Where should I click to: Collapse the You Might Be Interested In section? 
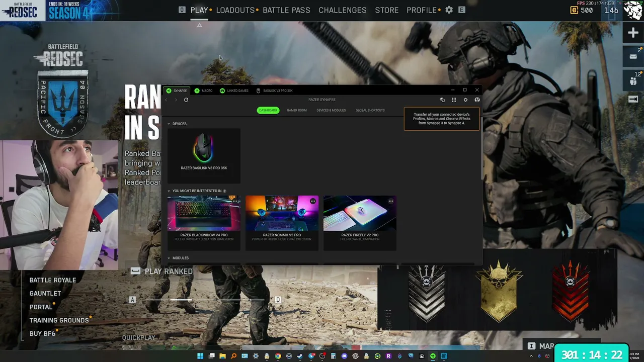coord(169,191)
